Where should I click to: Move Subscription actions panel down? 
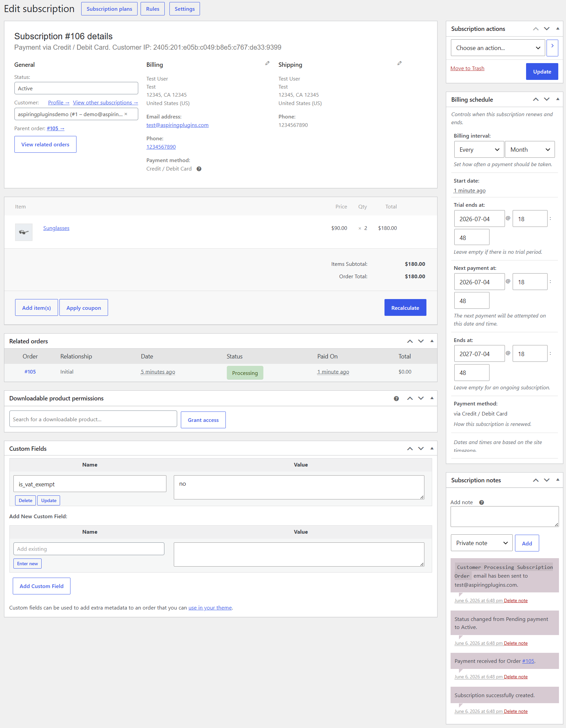point(547,29)
